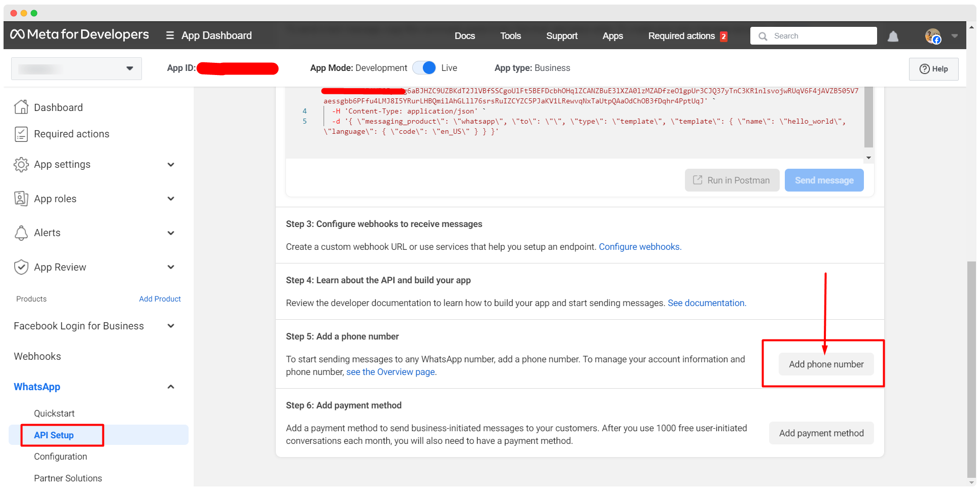
Task: Click the Meta for Developers logo
Action: tap(80, 34)
